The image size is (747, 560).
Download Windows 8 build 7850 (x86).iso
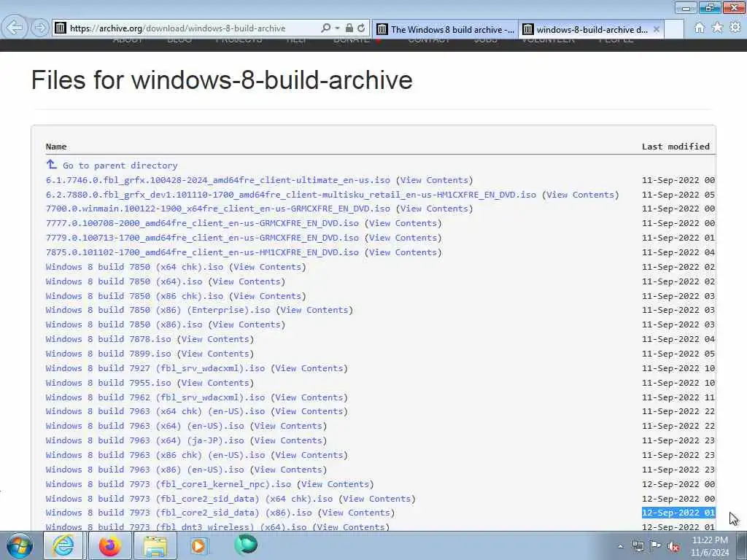click(124, 324)
